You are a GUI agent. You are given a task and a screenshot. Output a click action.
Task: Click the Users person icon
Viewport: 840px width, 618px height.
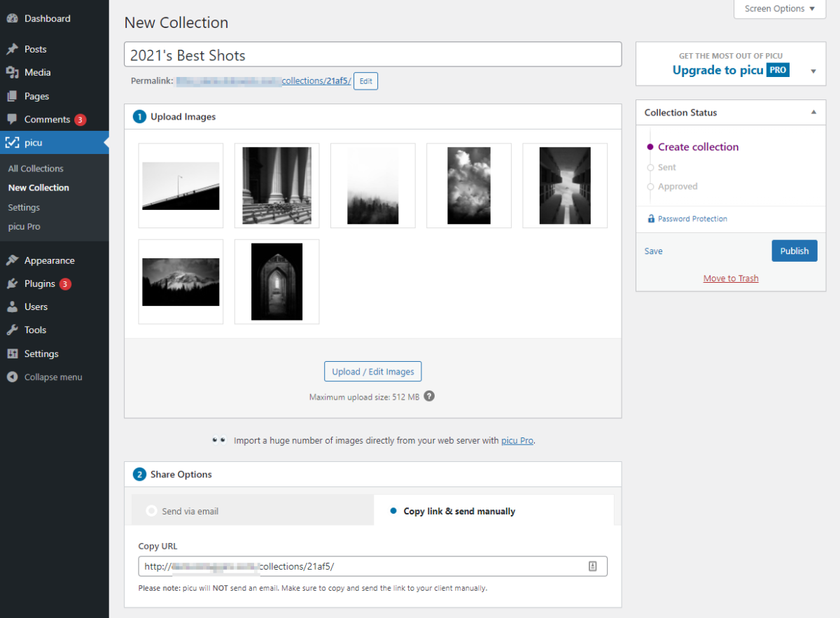[x=12, y=307]
